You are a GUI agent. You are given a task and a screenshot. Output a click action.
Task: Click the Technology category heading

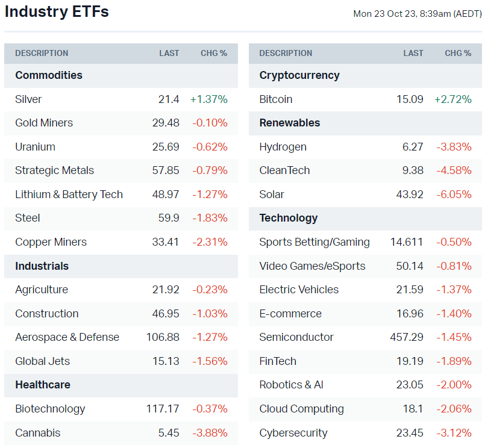[x=289, y=218]
